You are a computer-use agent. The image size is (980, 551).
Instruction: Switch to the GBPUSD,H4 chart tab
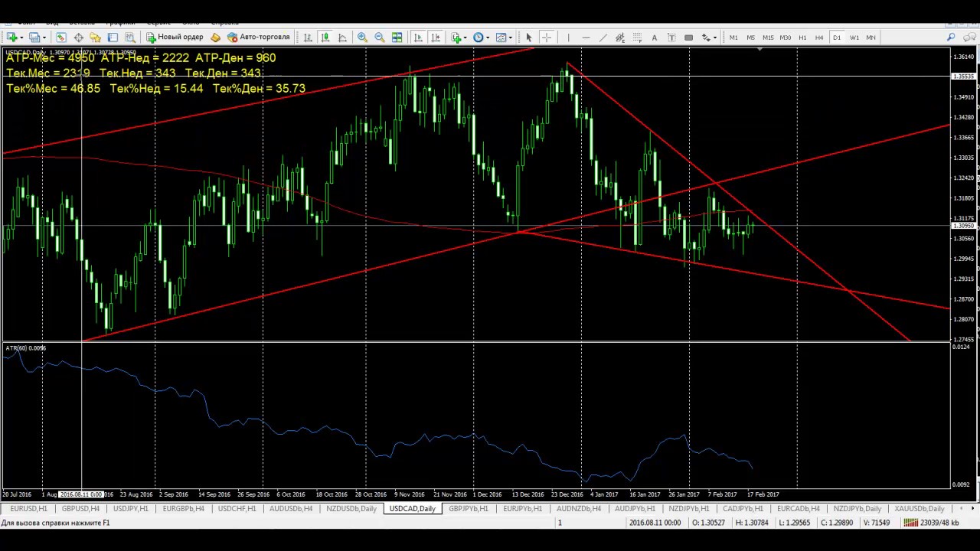coord(80,508)
